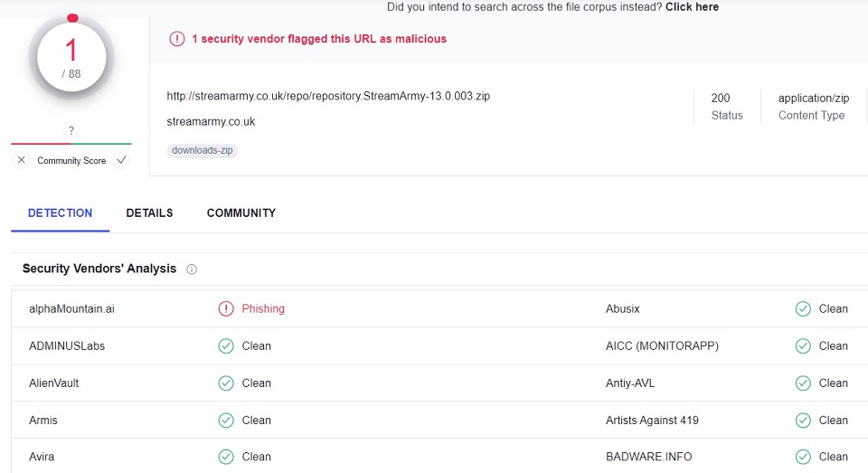
Task: Click the Artists Against 419 vendor name
Action: click(x=652, y=421)
